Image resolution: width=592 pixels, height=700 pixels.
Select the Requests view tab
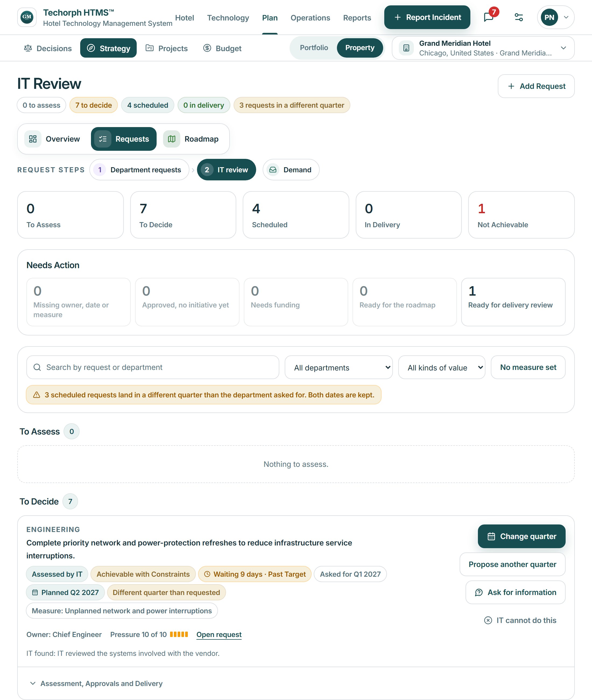[x=124, y=139]
